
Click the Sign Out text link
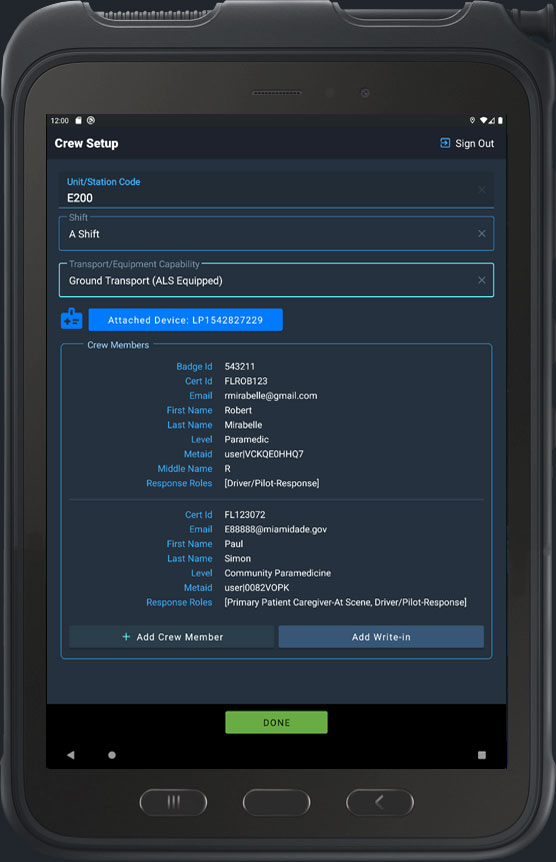(x=474, y=143)
